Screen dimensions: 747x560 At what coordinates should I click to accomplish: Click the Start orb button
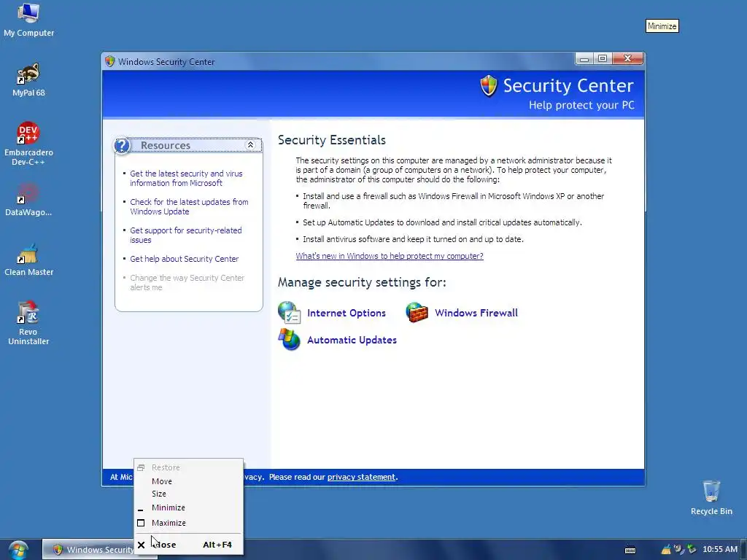(x=18, y=550)
